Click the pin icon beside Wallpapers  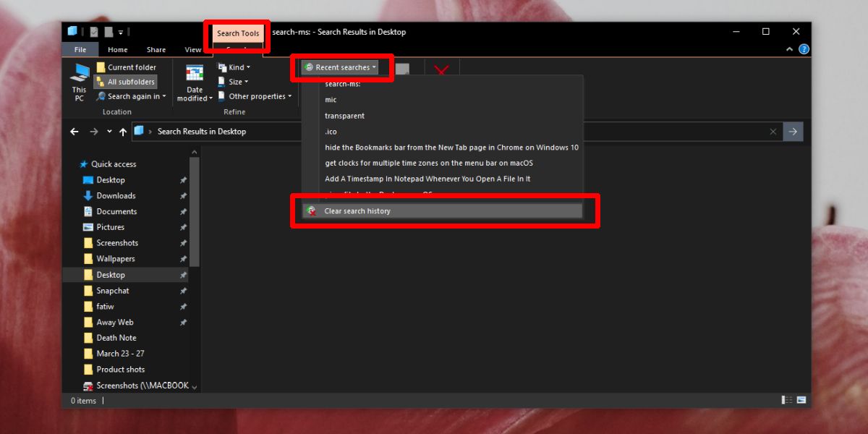pyautogui.click(x=183, y=259)
